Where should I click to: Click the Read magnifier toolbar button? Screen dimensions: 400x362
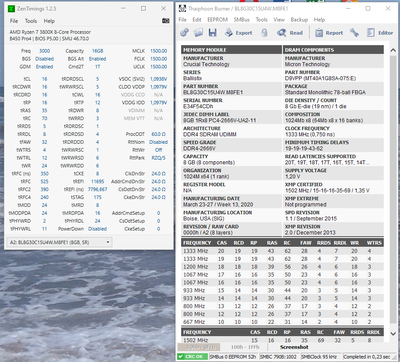tap(290, 33)
